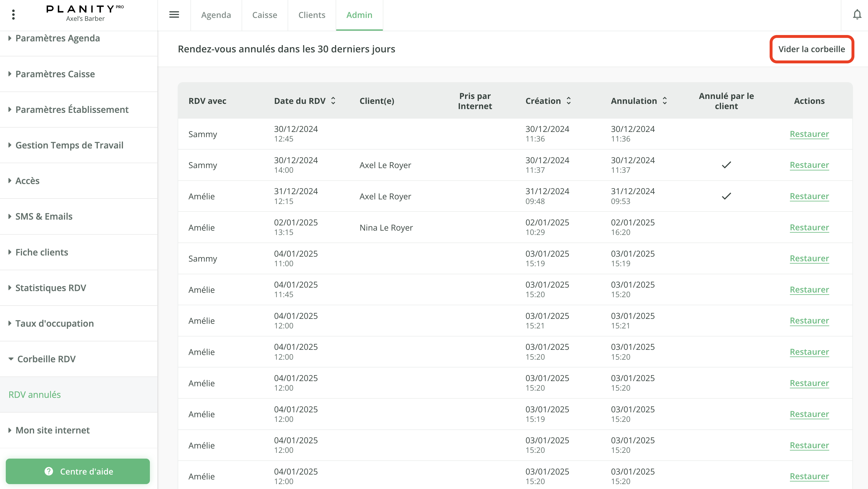Open the three-dot options menu
This screenshot has height=489, width=868.
click(x=13, y=15)
